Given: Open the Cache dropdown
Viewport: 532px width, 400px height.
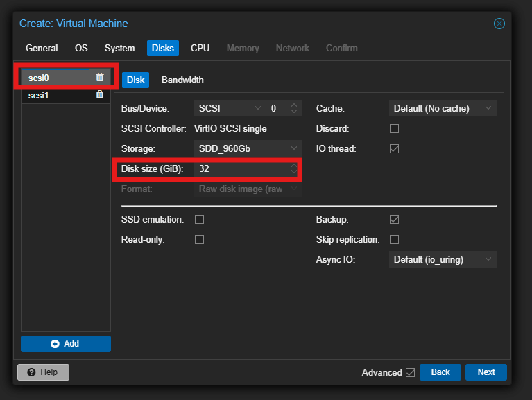Looking at the screenshot, I should pos(488,108).
